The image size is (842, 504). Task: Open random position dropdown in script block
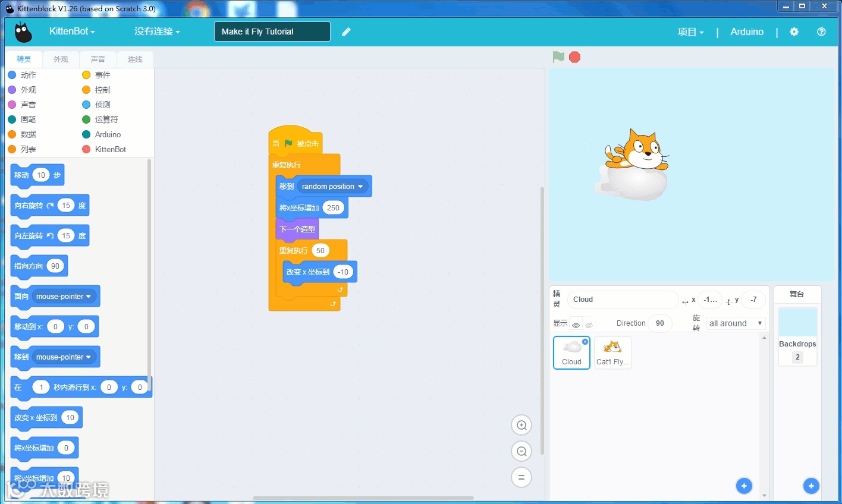coord(332,187)
